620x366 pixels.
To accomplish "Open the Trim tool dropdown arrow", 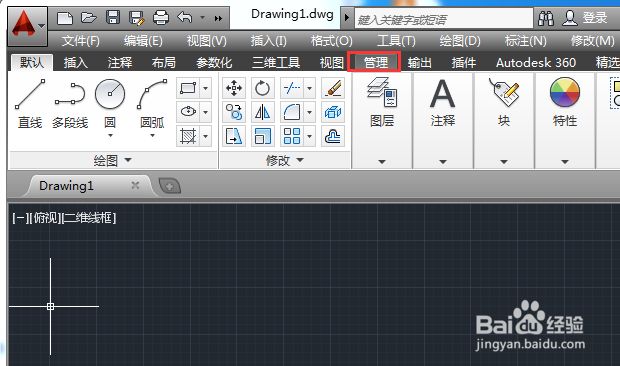I will [x=310, y=88].
